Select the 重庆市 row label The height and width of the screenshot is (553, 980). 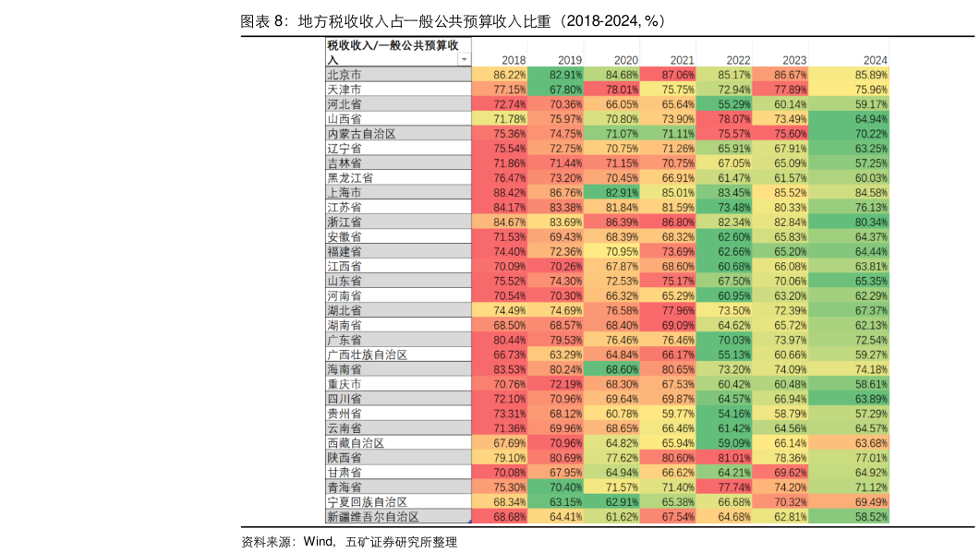click(399, 384)
